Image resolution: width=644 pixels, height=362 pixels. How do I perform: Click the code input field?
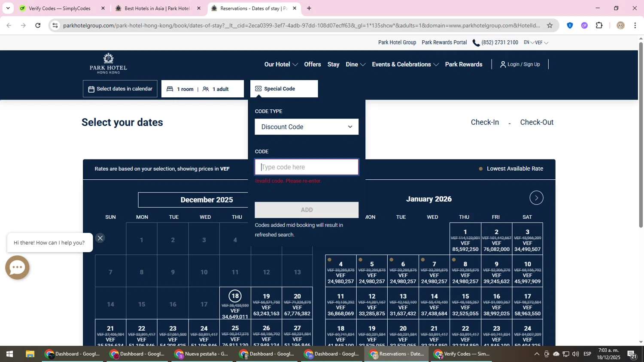307,167
